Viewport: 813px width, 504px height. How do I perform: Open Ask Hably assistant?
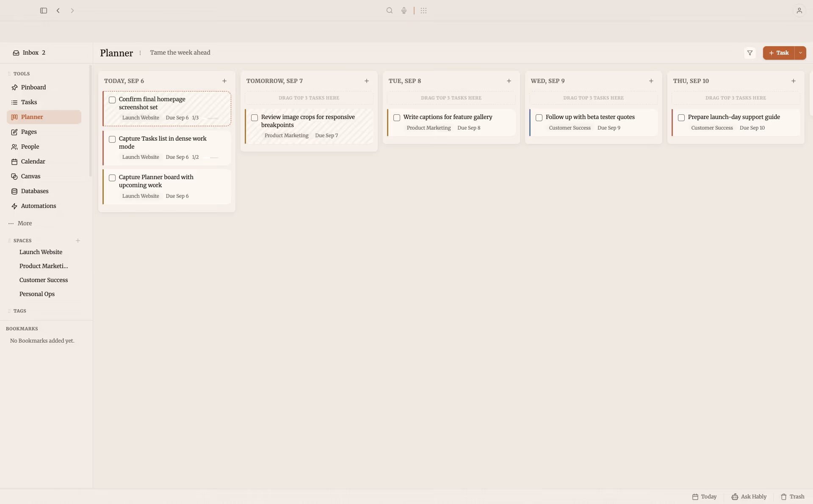click(x=749, y=497)
